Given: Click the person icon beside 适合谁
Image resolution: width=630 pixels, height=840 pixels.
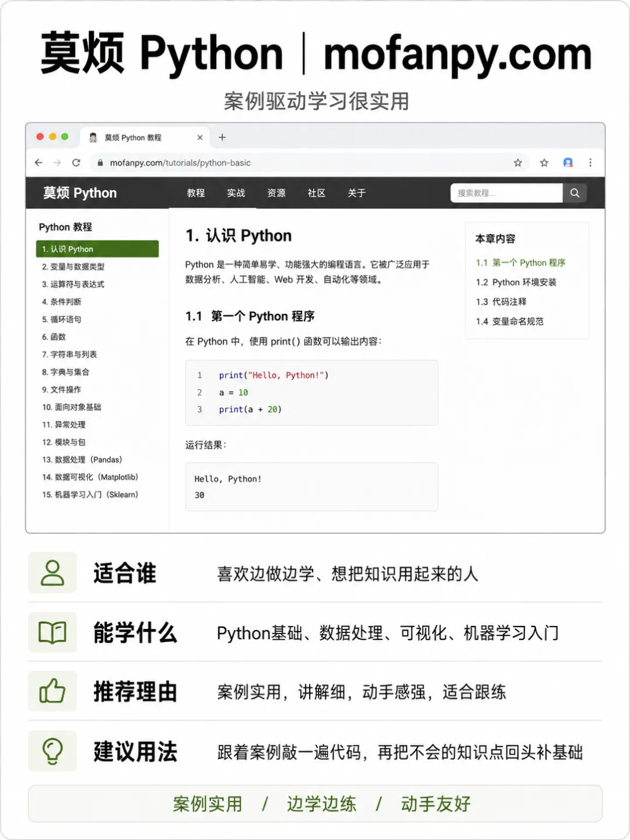Looking at the screenshot, I should coord(52,573).
